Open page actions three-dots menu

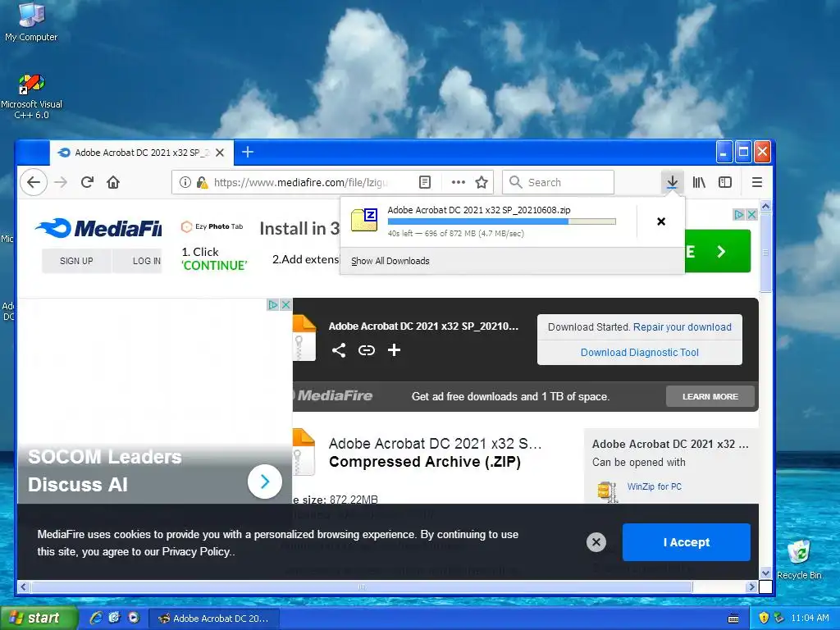coord(458,182)
